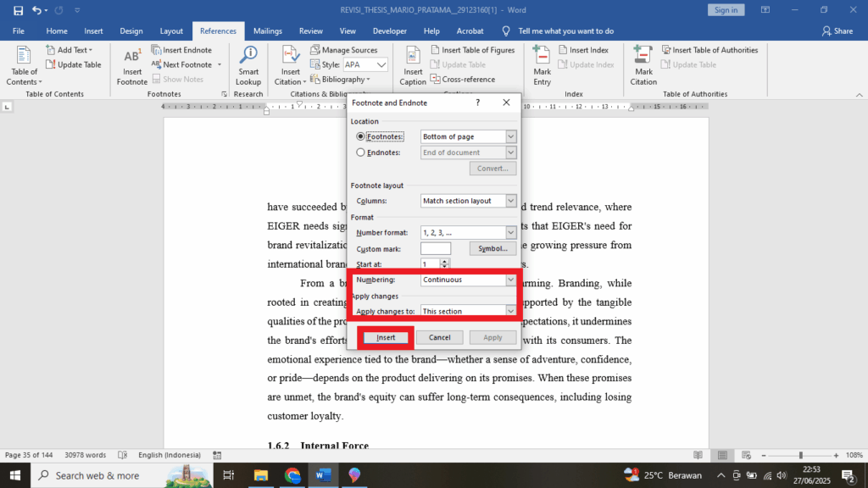This screenshot has height=488, width=868.
Task: Open Manage Sources
Action: pyautogui.click(x=344, y=50)
